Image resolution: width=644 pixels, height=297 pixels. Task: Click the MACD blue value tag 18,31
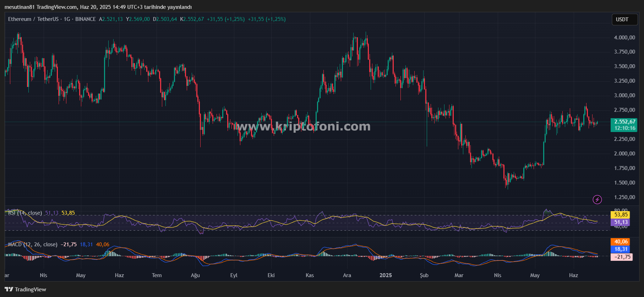pyautogui.click(x=620, y=249)
